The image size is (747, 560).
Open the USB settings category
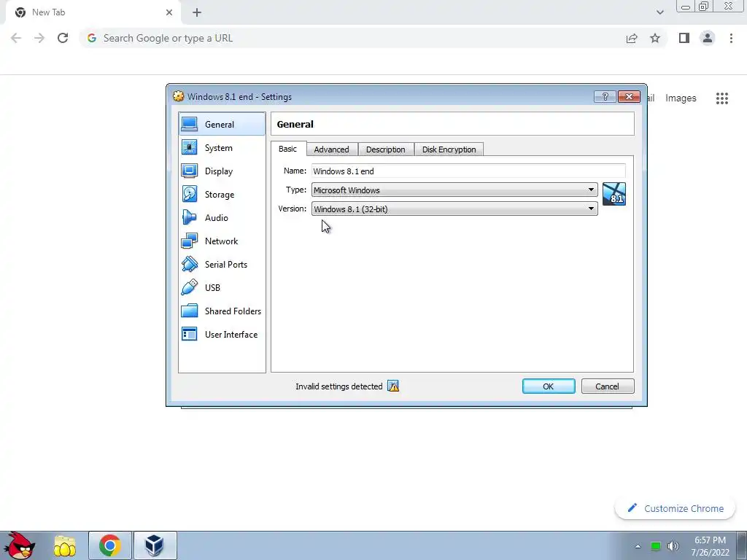[x=222, y=287]
